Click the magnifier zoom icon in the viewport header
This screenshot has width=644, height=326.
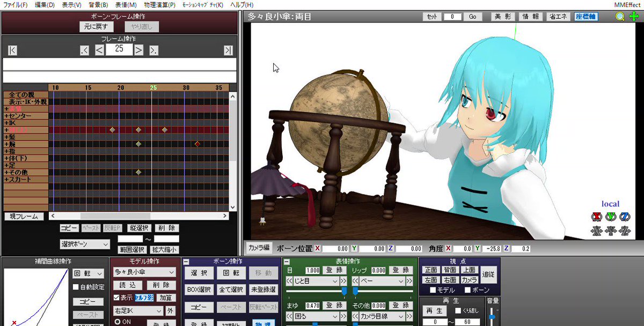coord(620,17)
